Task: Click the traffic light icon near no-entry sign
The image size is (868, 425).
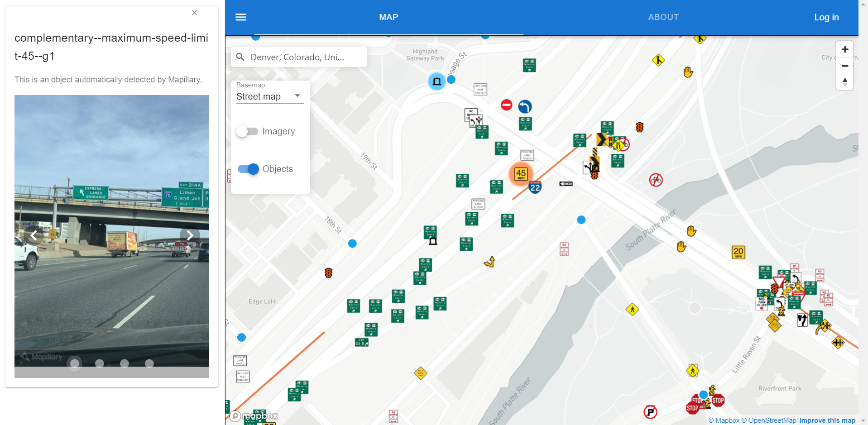Action: tap(639, 127)
